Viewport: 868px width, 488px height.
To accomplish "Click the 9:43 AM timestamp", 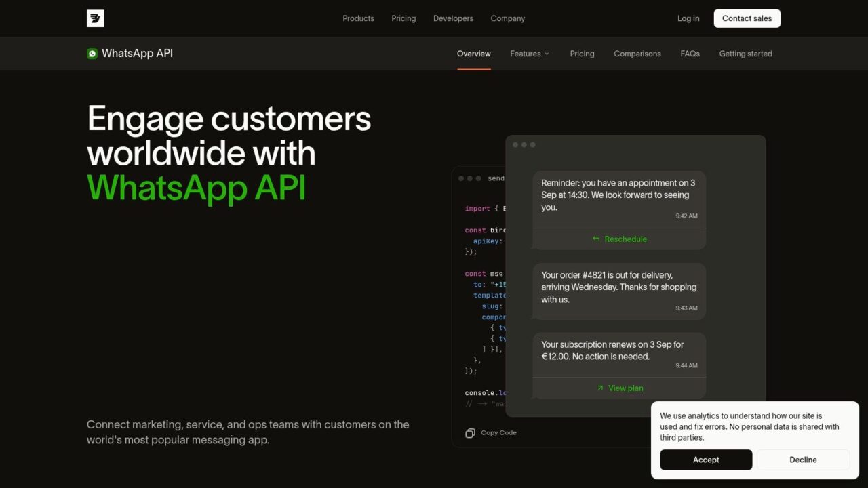I will 686,308.
